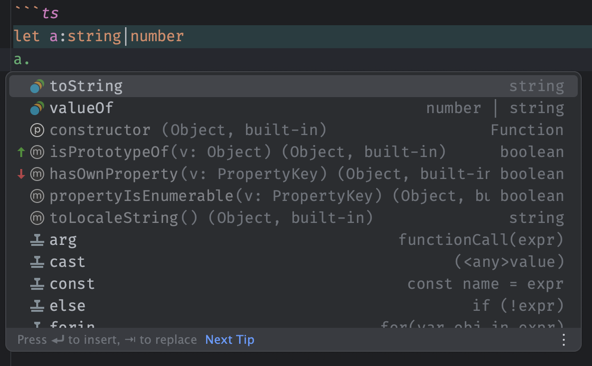Select the toString completion suggestion
This screenshot has height=366, width=592.
(x=293, y=86)
